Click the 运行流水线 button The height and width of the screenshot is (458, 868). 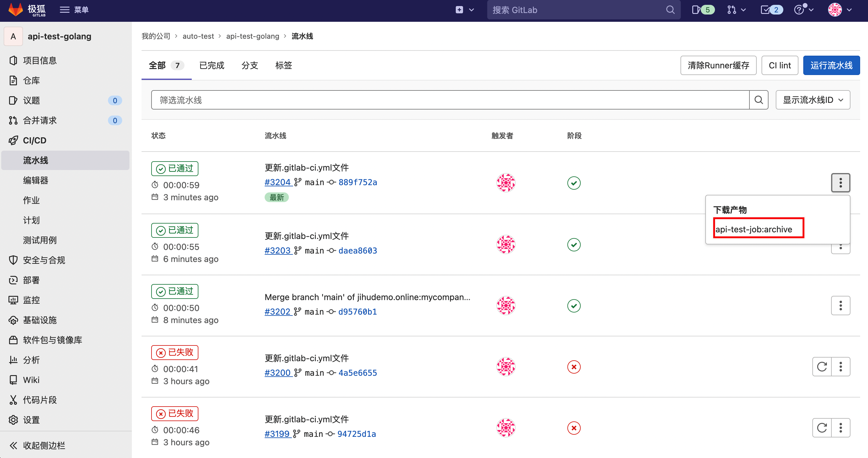point(831,65)
